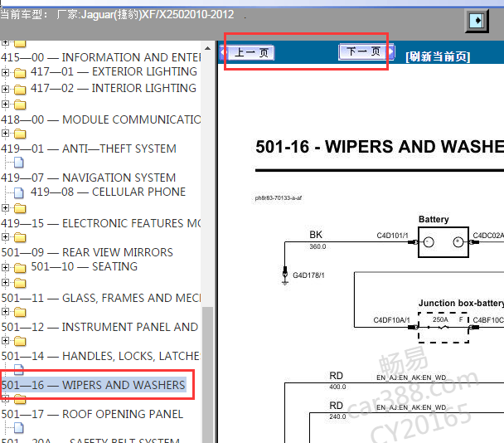
Task: Expand the 501—11 GLASS, FRAMES node
Action: 5,282
